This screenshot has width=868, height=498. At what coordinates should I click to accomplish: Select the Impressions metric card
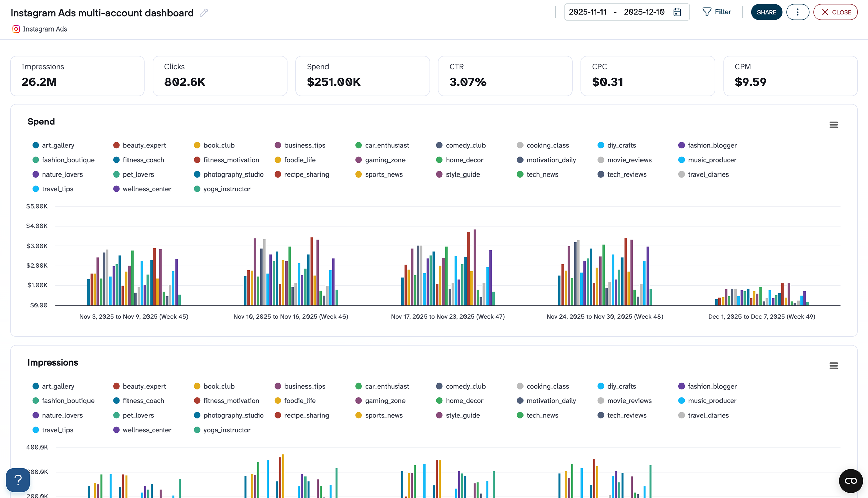pos(77,75)
